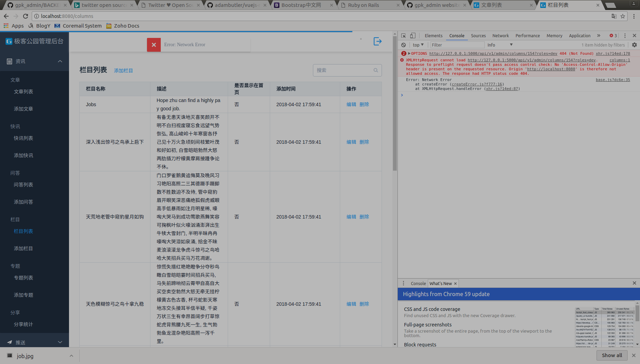Collapse the 资讯 sidebar section
The image size is (640, 364).
[60, 61]
